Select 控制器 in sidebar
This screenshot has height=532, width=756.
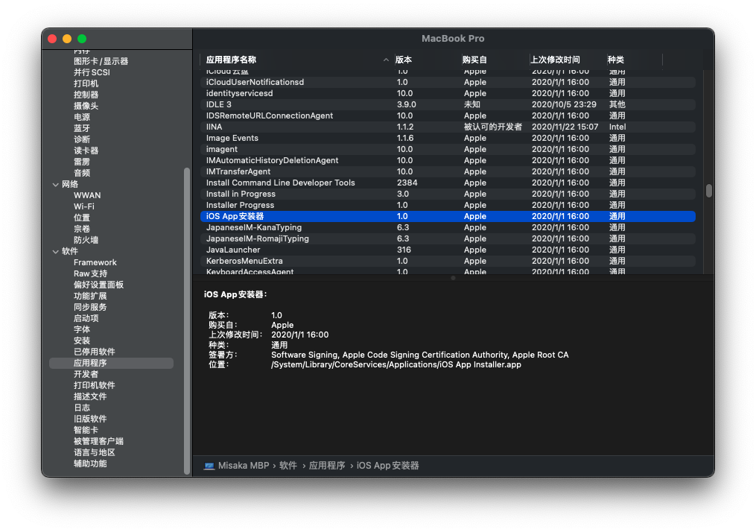pos(86,95)
